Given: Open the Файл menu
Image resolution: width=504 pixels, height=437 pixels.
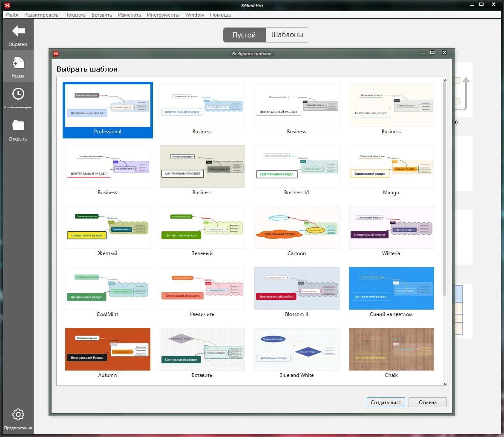Looking at the screenshot, I should coord(12,15).
